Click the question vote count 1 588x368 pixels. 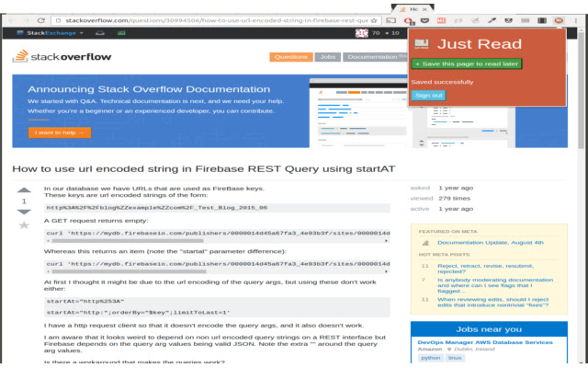point(24,201)
